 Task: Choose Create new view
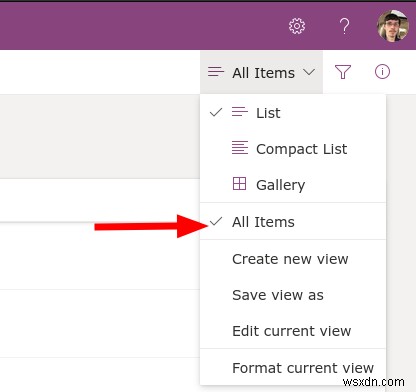[x=293, y=259]
